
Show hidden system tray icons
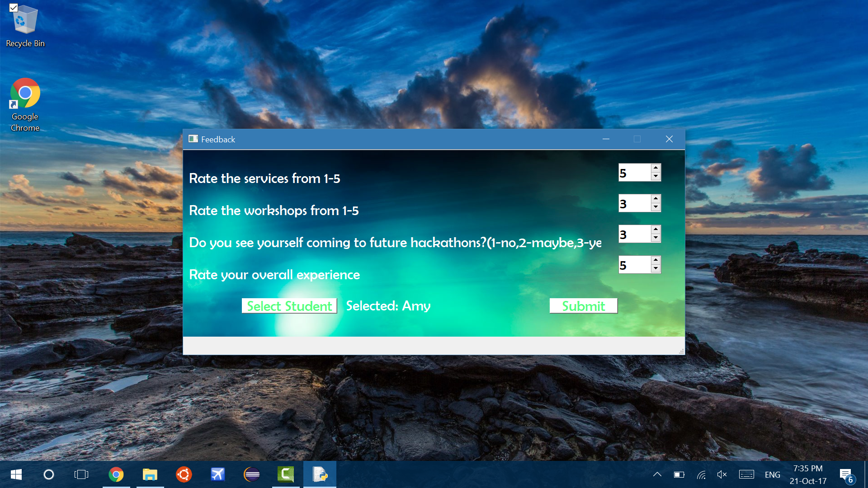(657, 474)
